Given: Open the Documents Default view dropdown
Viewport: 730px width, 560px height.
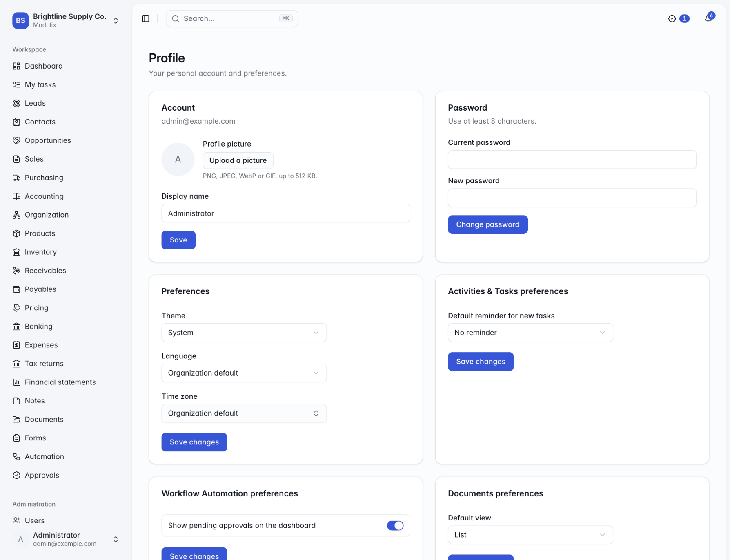Looking at the screenshot, I should pyautogui.click(x=530, y=535).
